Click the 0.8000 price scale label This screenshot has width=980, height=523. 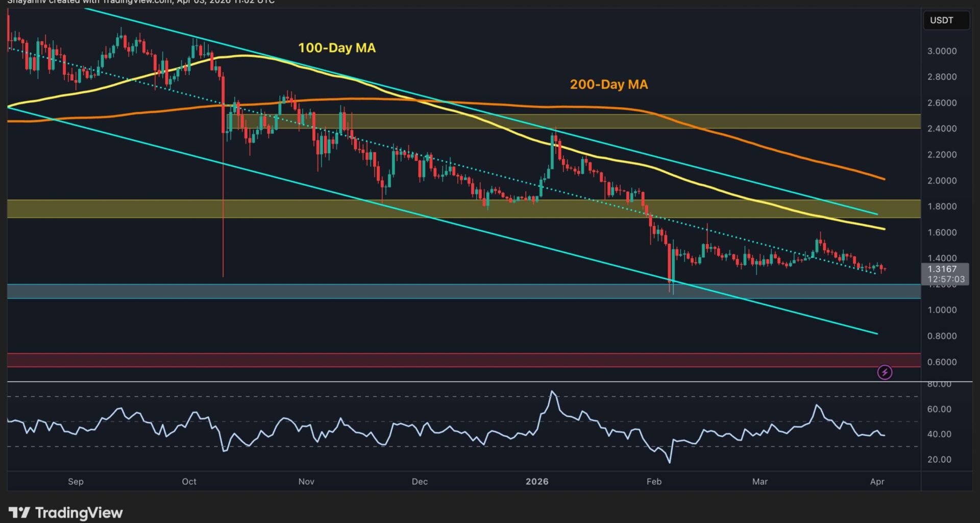pyautogui.click(x=942, y=336)
